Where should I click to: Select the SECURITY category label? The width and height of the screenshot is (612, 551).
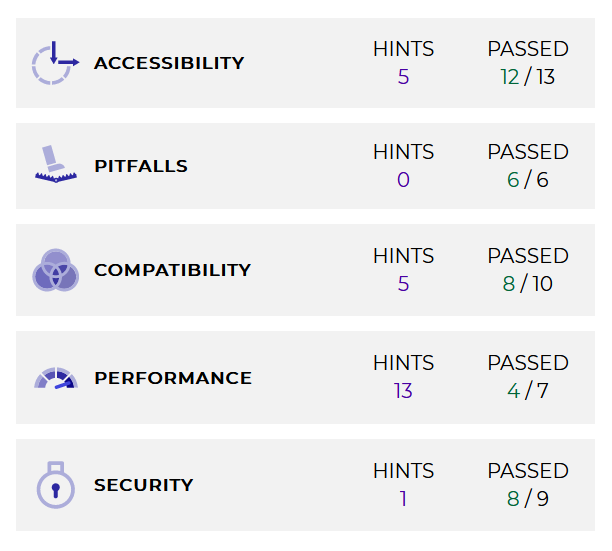click(144, 485)
